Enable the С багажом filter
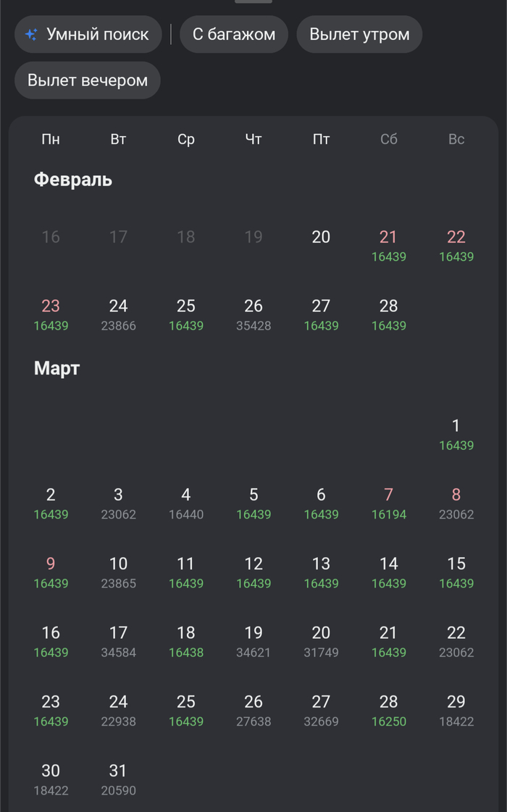This screenshot has width=507, height=812. 233,34
